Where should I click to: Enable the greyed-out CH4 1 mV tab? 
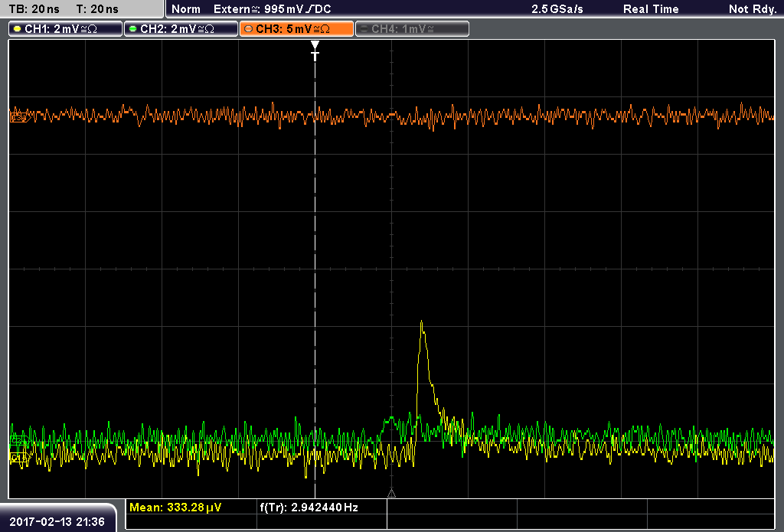tap(412, 29)
